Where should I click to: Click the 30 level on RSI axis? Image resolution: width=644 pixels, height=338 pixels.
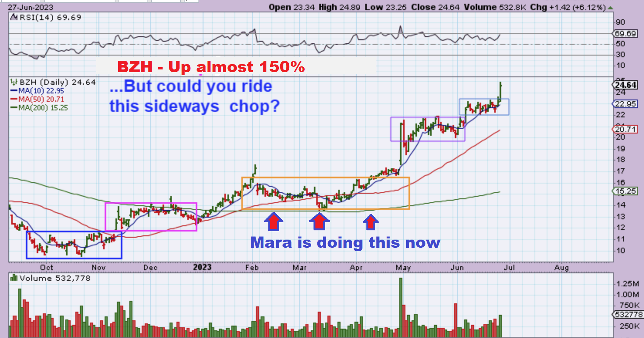[620, 54]
